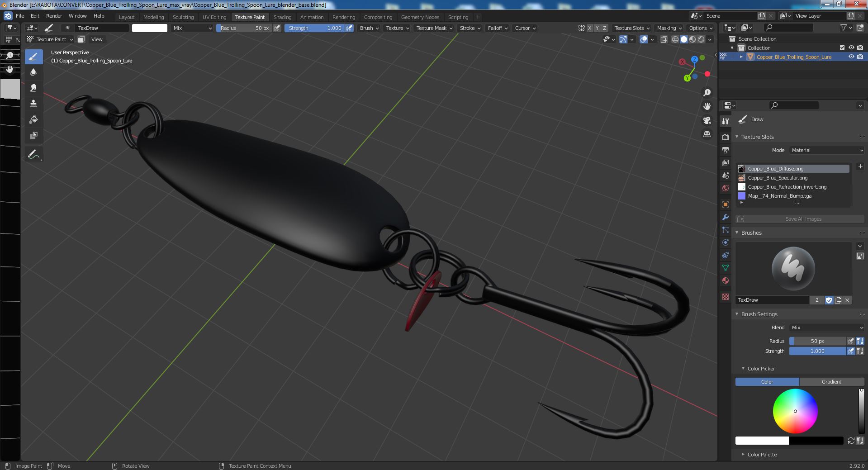868x470 pixels.
Task: Hide Copper_Blue_Trolling_Spoon_Lure object in outliner
Action: 851,57
